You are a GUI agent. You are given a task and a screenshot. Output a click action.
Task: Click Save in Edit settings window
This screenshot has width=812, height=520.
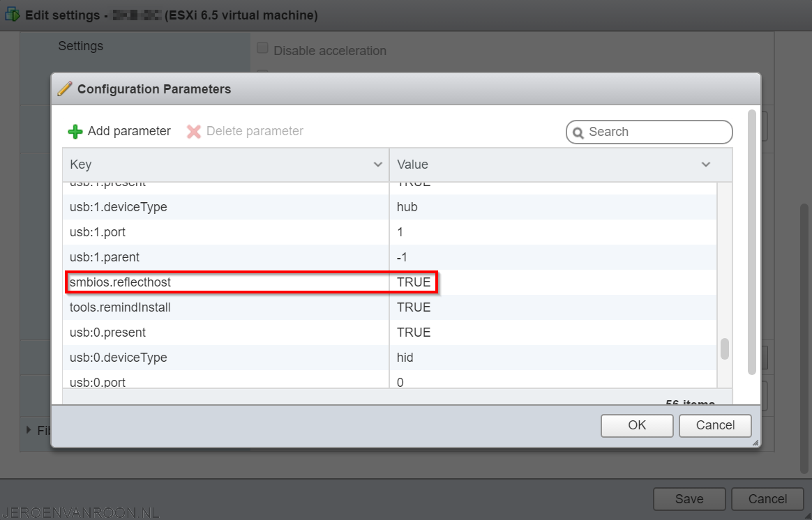[689, 499]
